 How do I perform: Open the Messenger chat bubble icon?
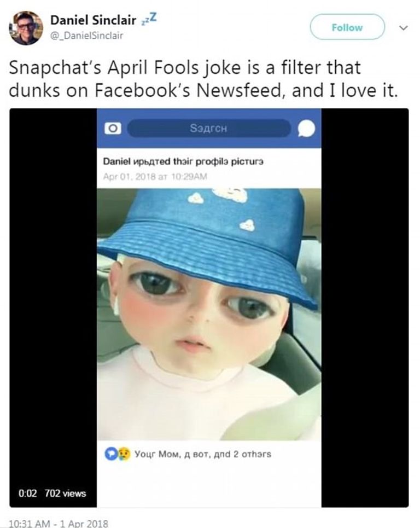tap(307, 129)
